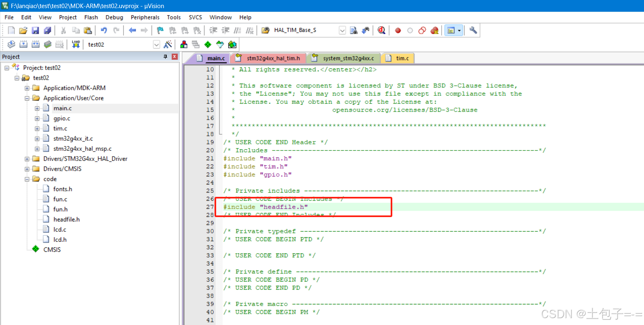This screenshot has height=325, width=644.
Task: Select headfile.h in project tree
Action: [x=66, y=219]
